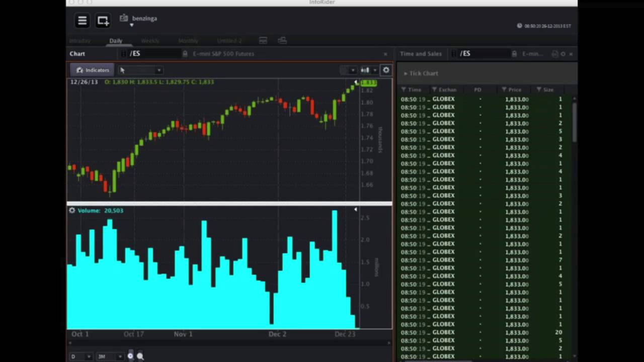Close the Time and Sales panel
The image size is (644, 362).
pos(571,54)
